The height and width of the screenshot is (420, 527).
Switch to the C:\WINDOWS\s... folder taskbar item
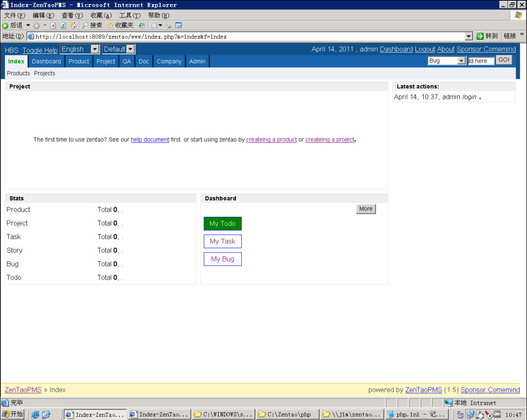223,415
